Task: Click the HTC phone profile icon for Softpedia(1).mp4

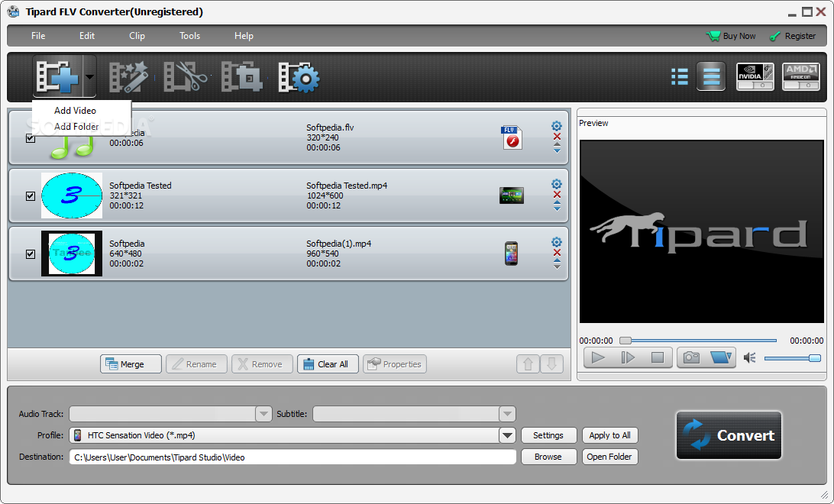Action: pyautogui.click(x=511, y=254)
